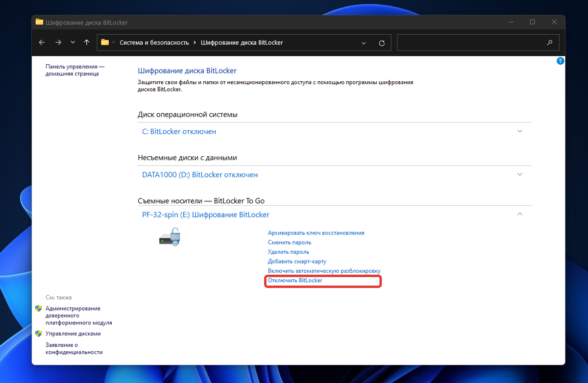Click 'Удалить пароль' link

pos(289,252)
